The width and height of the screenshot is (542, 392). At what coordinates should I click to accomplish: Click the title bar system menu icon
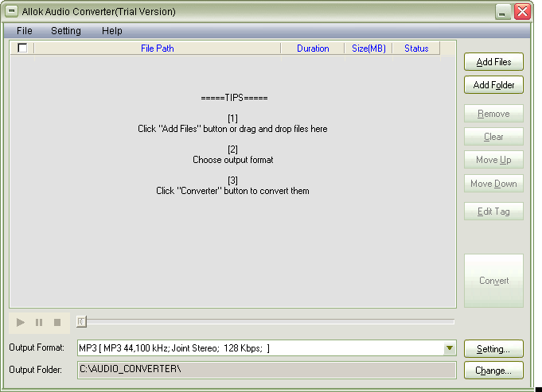pyautogui.click(x=11, y=11)
